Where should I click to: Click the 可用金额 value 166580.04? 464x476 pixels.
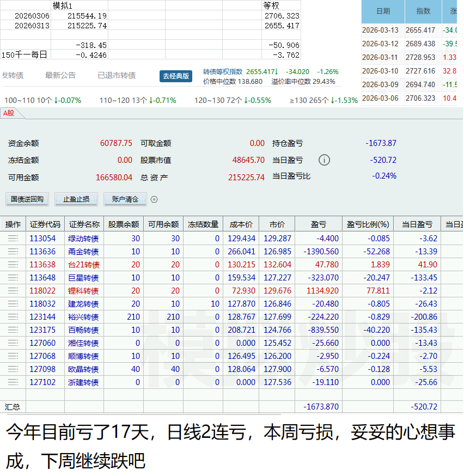point(114,178)
